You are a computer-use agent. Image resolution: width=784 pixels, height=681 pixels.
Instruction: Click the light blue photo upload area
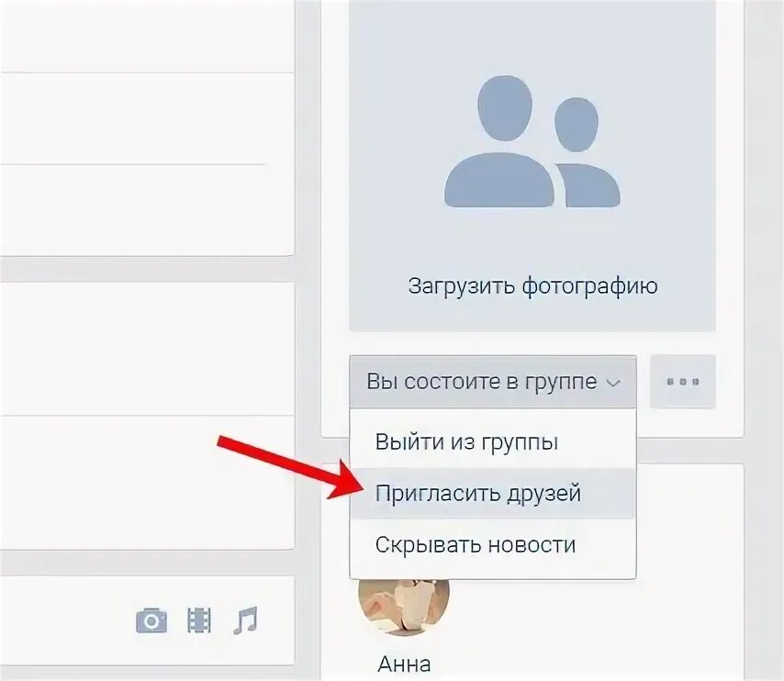click(532, 165)
